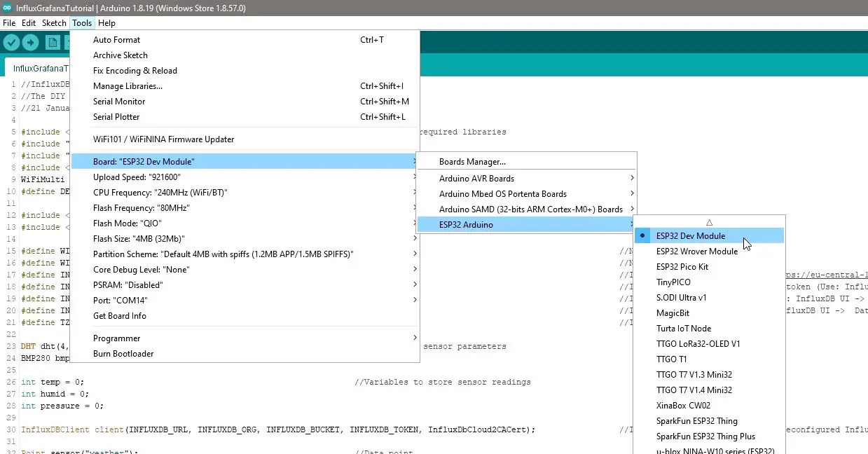Open the Partition Scheme submenu
Screen dimensions: 868x454
223,254
